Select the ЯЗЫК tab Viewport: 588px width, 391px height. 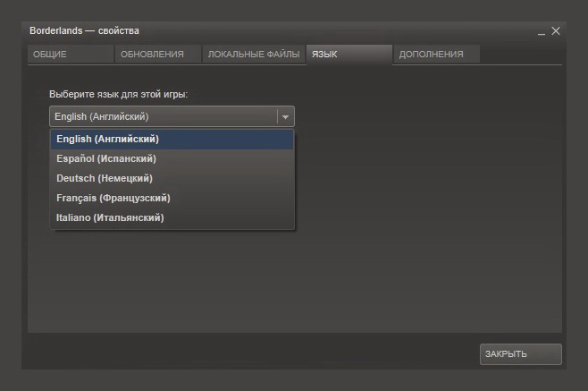click(349, 55)
